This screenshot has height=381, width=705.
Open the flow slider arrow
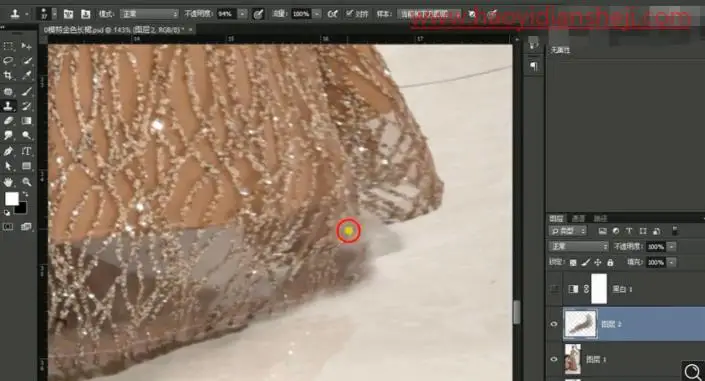317,14
